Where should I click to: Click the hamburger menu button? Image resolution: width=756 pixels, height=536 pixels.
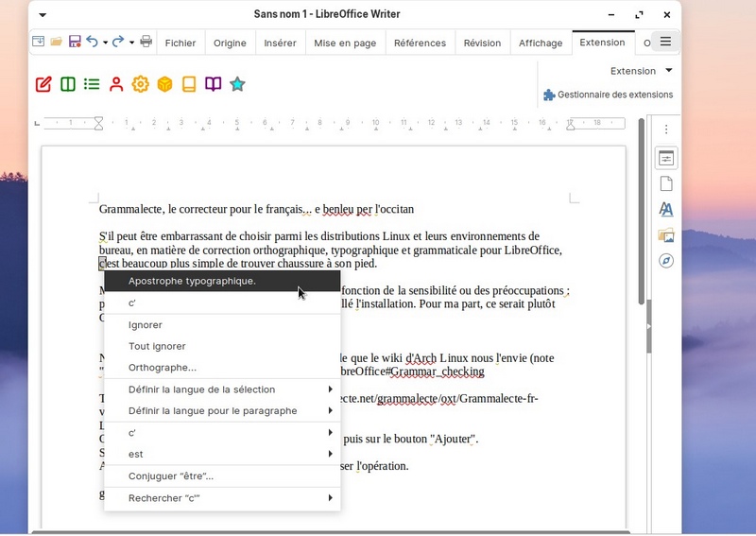[x=665, y=42]
